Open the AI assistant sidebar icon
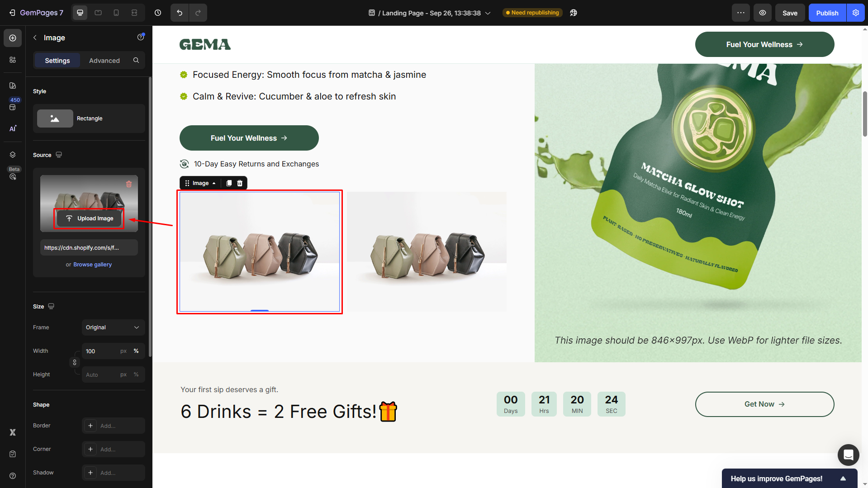 click(13, 128)
